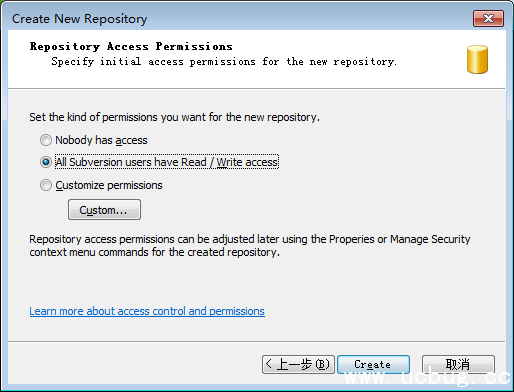Close the Create New Repository dialog
This screenshot has width=514, height=392.
coord(488,18)
